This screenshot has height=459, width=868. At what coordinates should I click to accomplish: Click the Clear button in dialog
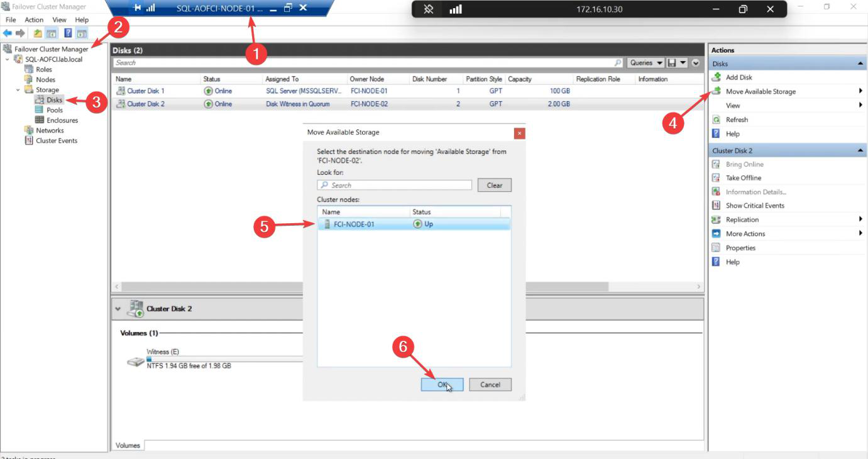(495, 185)
